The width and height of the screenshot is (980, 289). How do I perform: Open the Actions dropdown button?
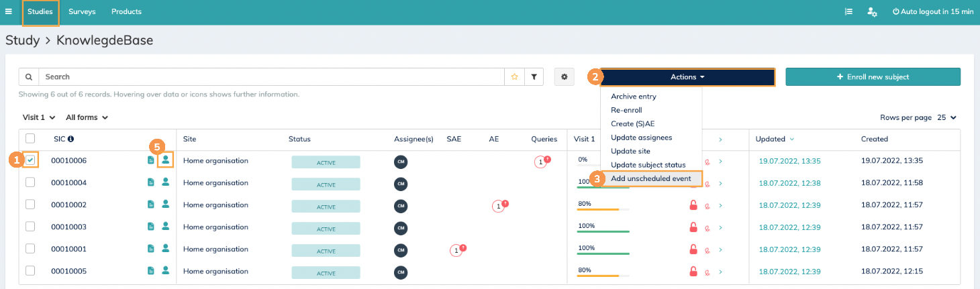click(687, 77)
